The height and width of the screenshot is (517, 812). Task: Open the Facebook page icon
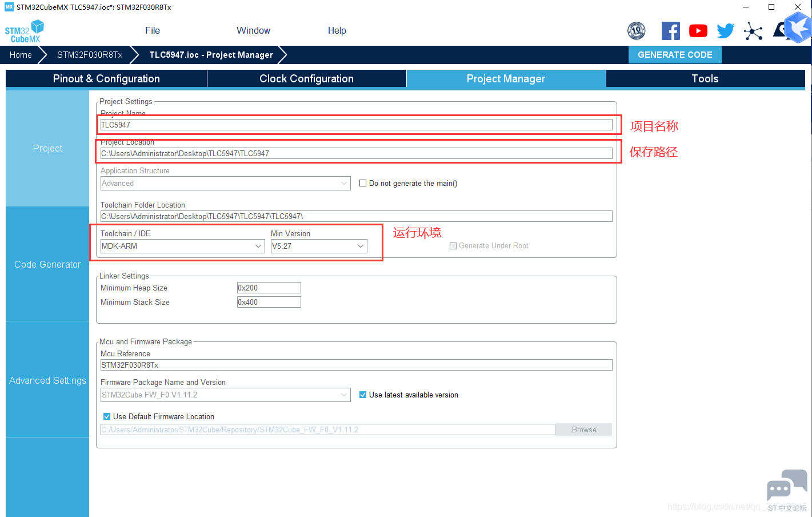[671, 31]
